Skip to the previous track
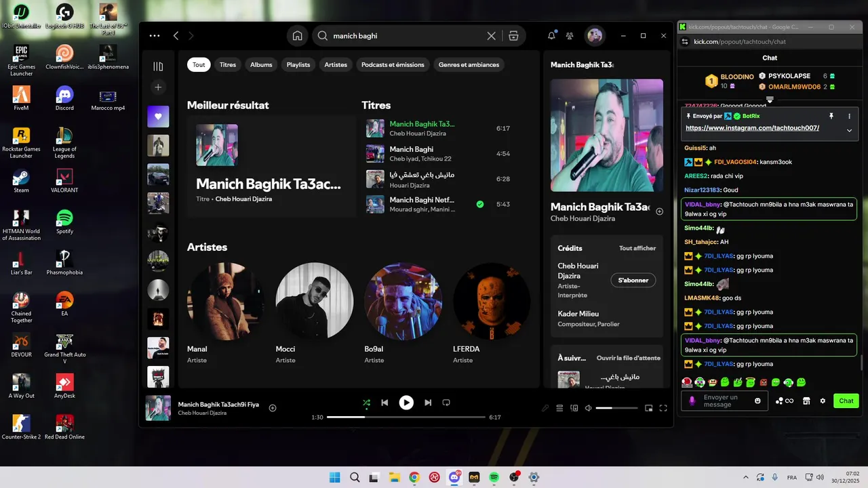Viewport: 868px width, 488px height. pos(384,403)
